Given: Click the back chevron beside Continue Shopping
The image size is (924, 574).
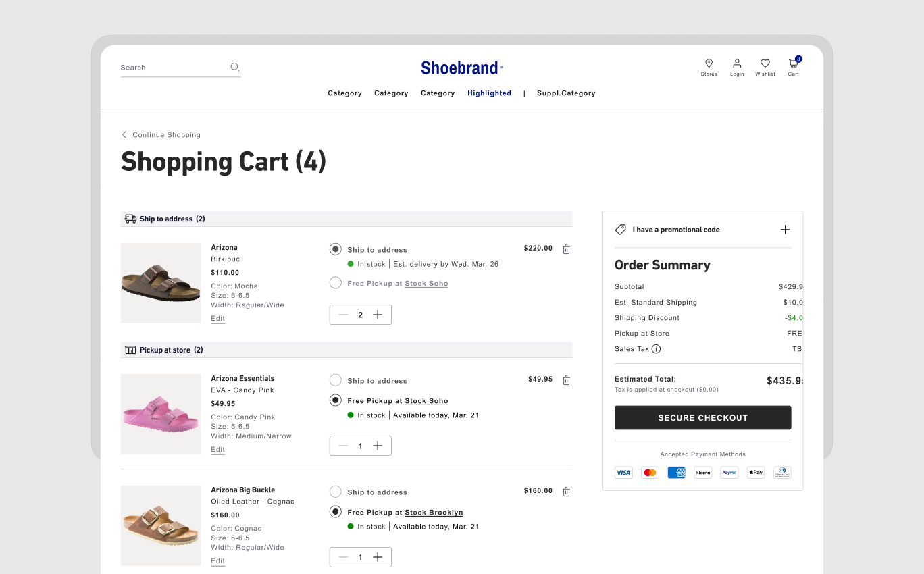Looking at the screenshot, I should coord(124,135).
